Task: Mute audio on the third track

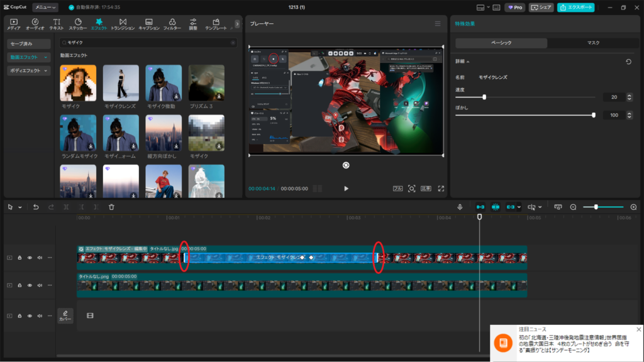Action: 40,315
